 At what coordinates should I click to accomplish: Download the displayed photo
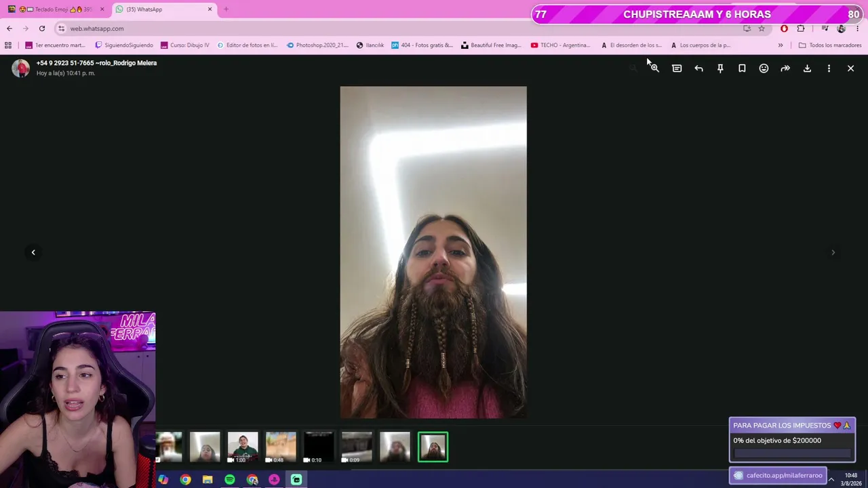pyautogui.click(x=807, y=68)
